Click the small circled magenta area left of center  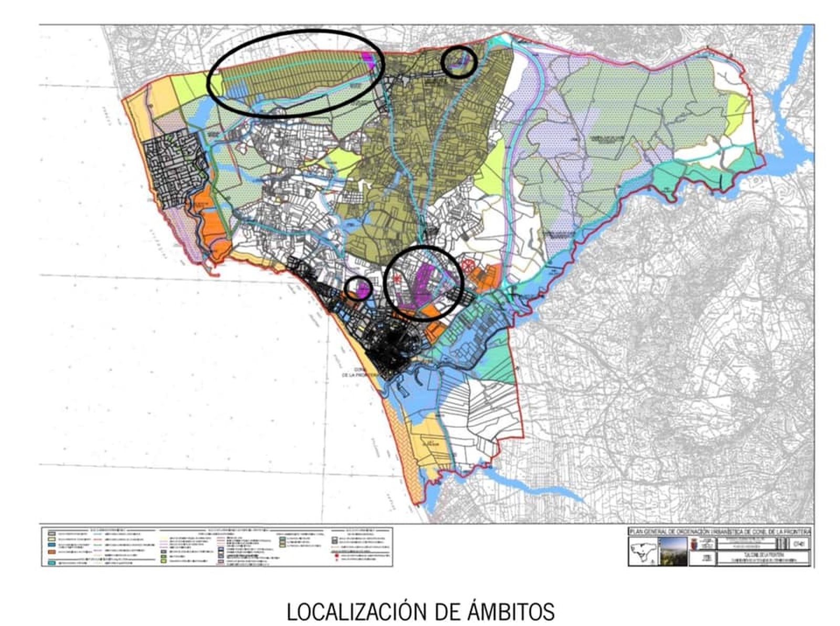point(359,288)
